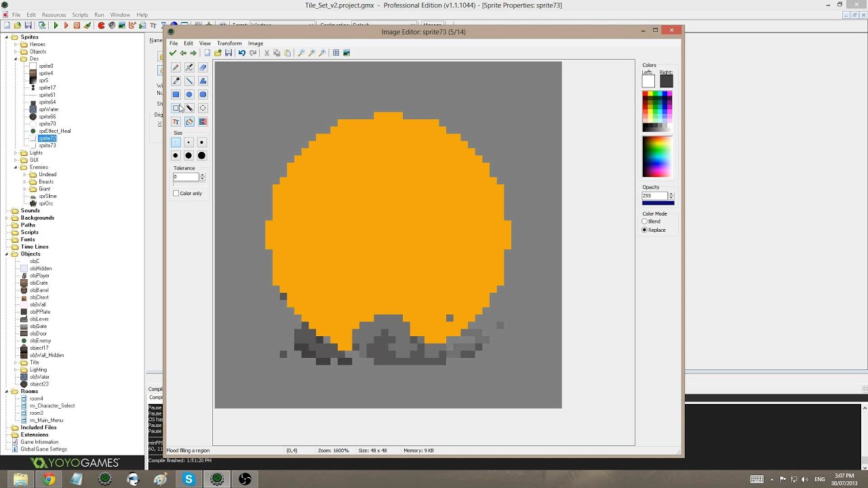868x488 pixels.
Task: Expand the Heroes sprite folder
Action: coord(16,44)
